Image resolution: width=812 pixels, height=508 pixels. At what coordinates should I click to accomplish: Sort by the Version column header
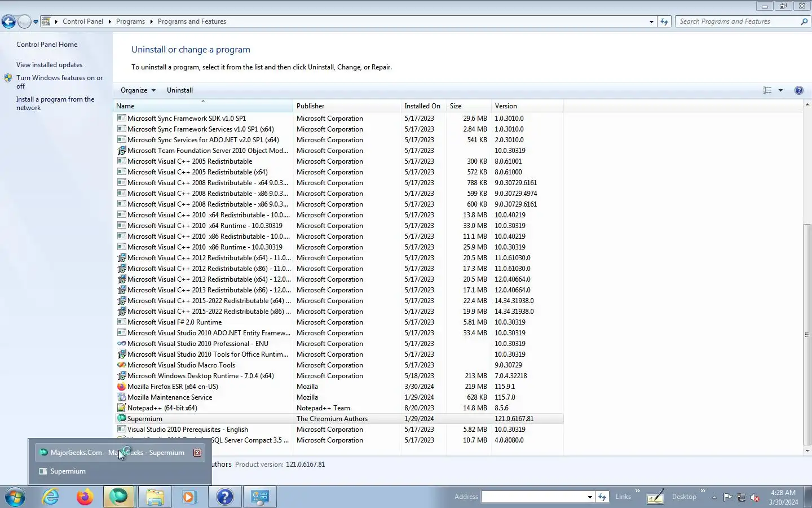click(527, 106)
